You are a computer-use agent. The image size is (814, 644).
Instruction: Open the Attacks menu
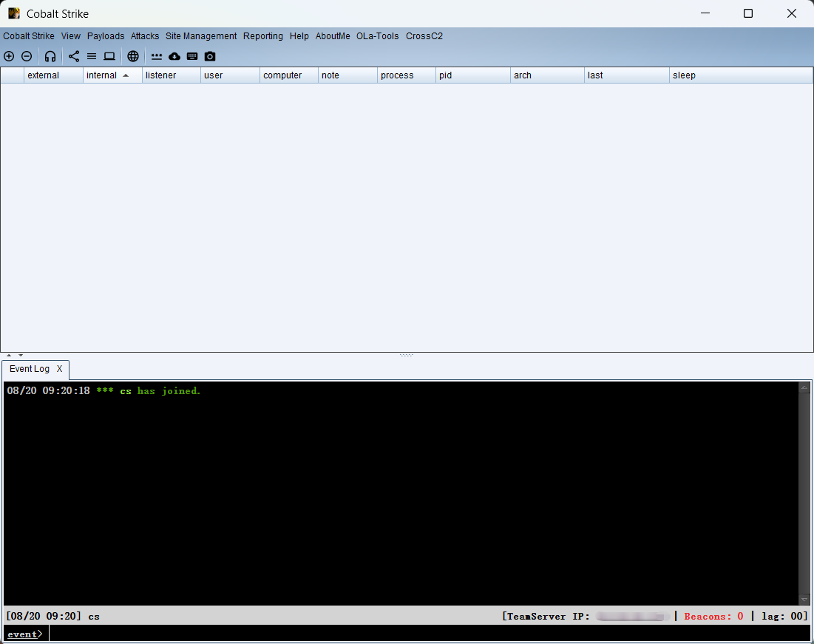click(x=145, y=35)
